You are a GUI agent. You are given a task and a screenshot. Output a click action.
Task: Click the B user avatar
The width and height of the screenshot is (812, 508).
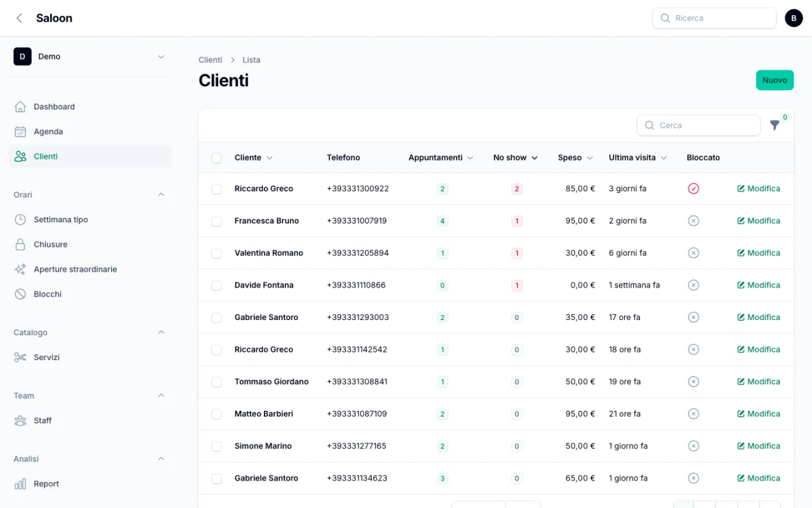794,18
